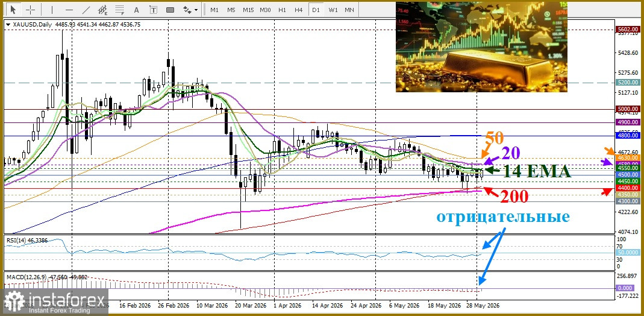Screen dimensions: 644x316
Task: Choose the Vertical Line drawing tool
Action: tap(52, 10)
